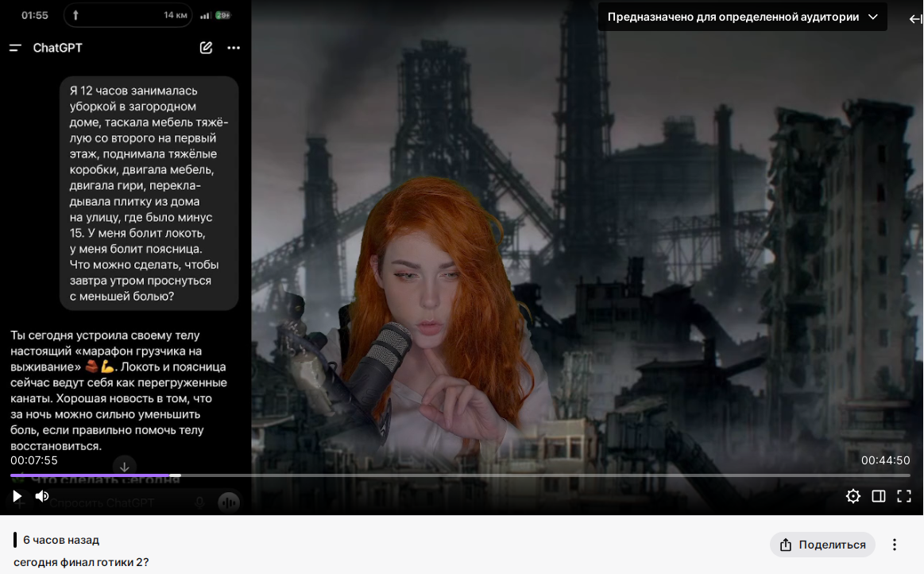Click the phone clock 01:55

pyautogui.click(x=35, y=15)
